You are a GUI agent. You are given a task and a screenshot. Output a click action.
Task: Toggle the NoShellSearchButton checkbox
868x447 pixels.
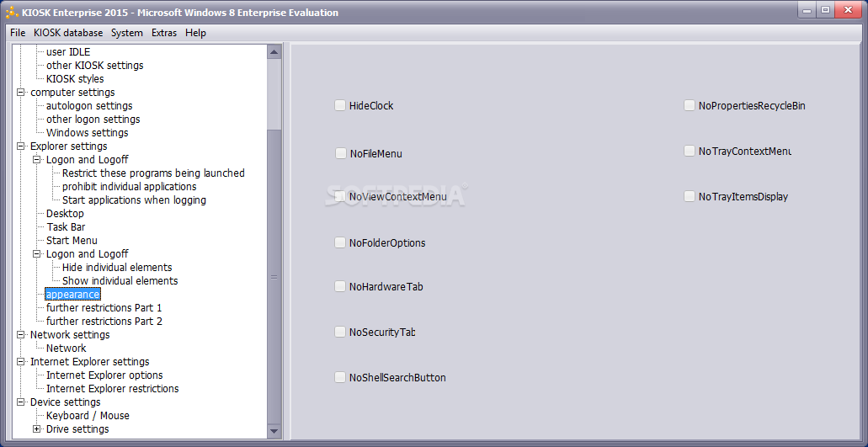pos(340,377)
